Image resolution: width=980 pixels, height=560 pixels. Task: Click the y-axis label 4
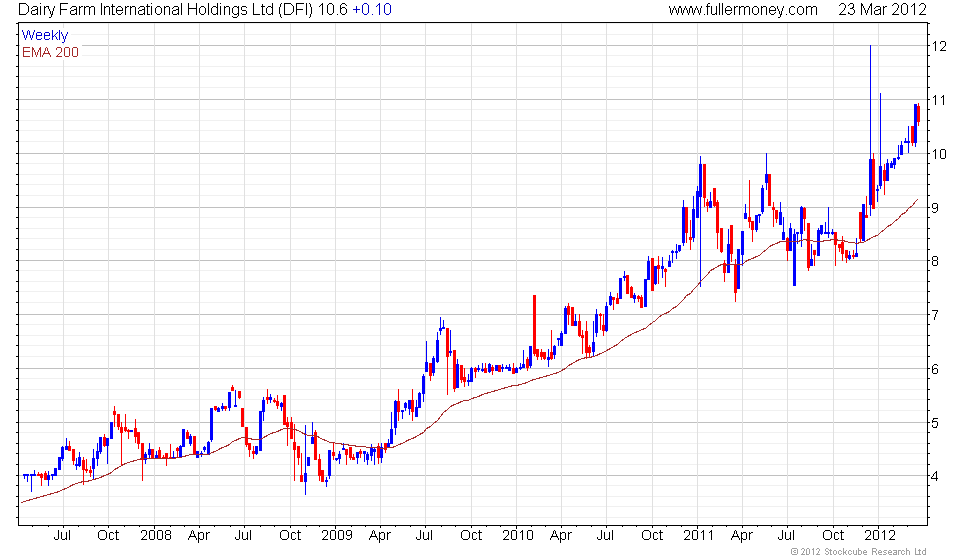936,476
